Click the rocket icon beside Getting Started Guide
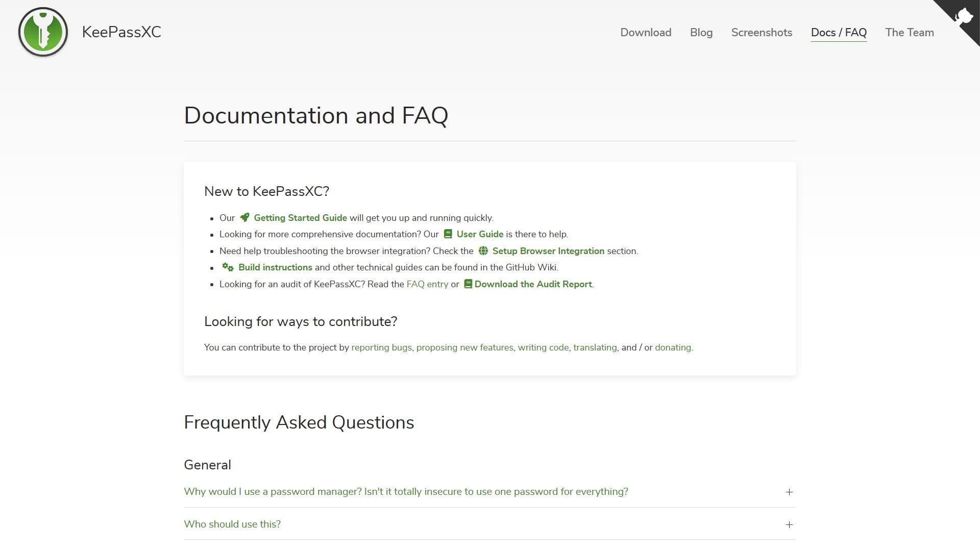The image size is (980, 551). [245, 217]
